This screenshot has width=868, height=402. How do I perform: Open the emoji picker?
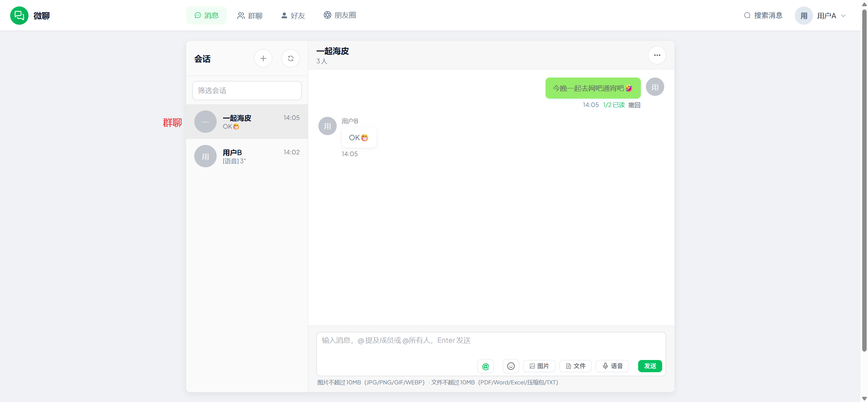pyautogui.click(x=511, y=366)
